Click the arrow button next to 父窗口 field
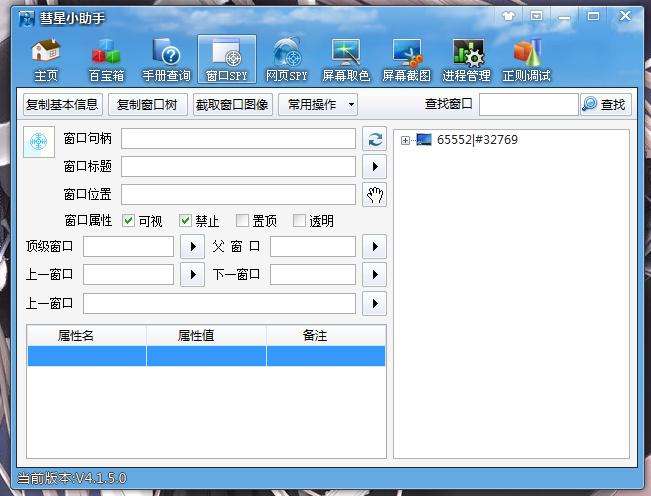 click(x=374, y=247)
